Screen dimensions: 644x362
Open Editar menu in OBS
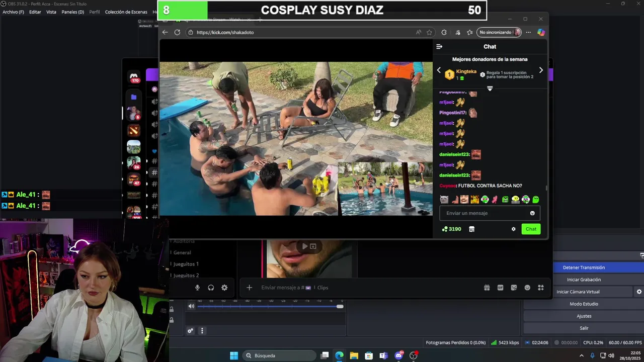pos(35,12)
